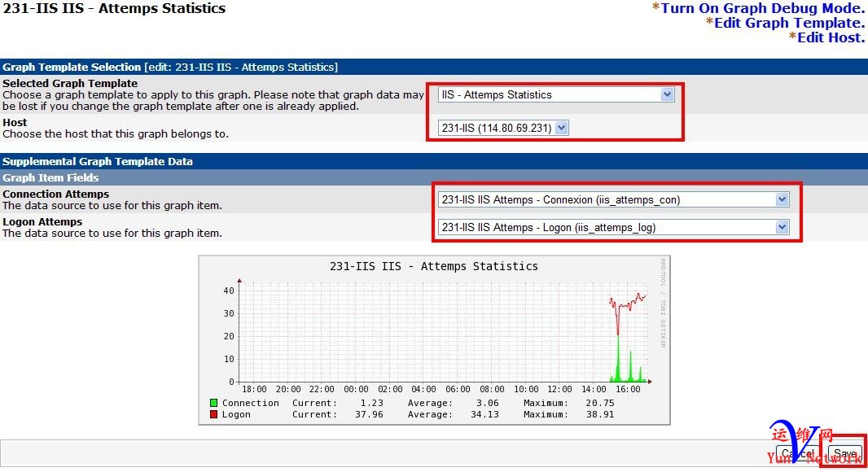Open the Edit Graph Template link
This screenshot has width=868, height=472.
pyautogui.click(x=789, y=23)
